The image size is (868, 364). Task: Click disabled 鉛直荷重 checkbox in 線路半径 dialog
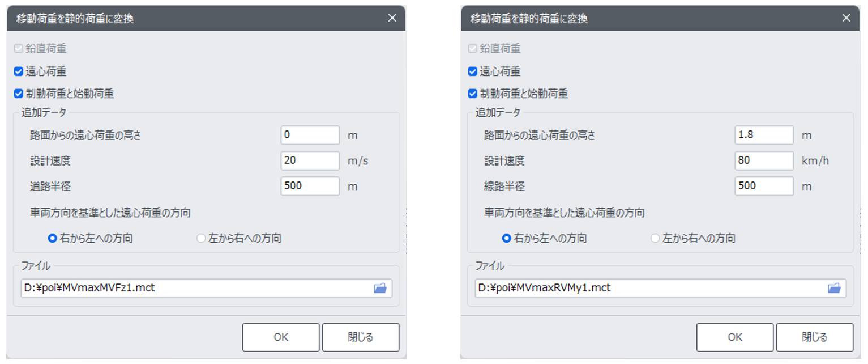click(472, 49)
